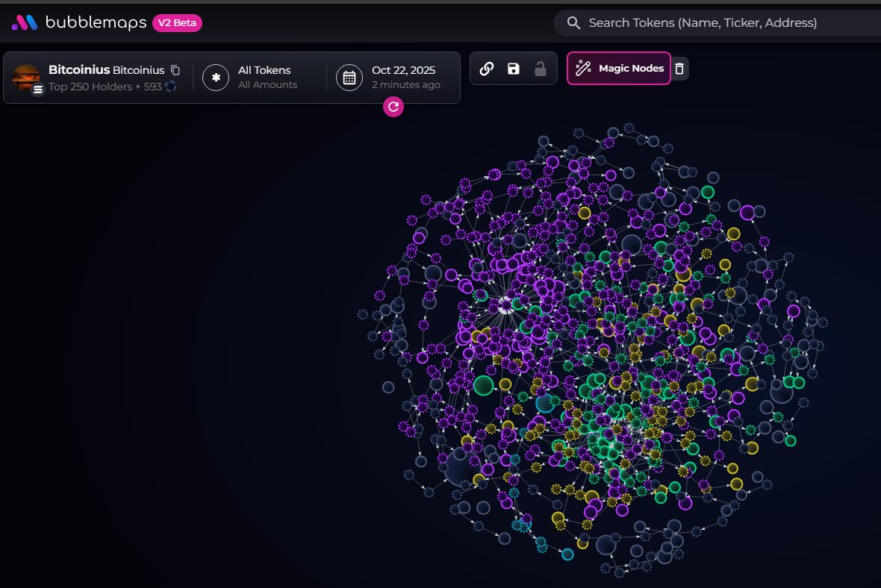The height and width of the screenshot is (588, 881).
Task: Expand the Top 250 Holders list
Action: pyautogui.click(x=105, y=87)
